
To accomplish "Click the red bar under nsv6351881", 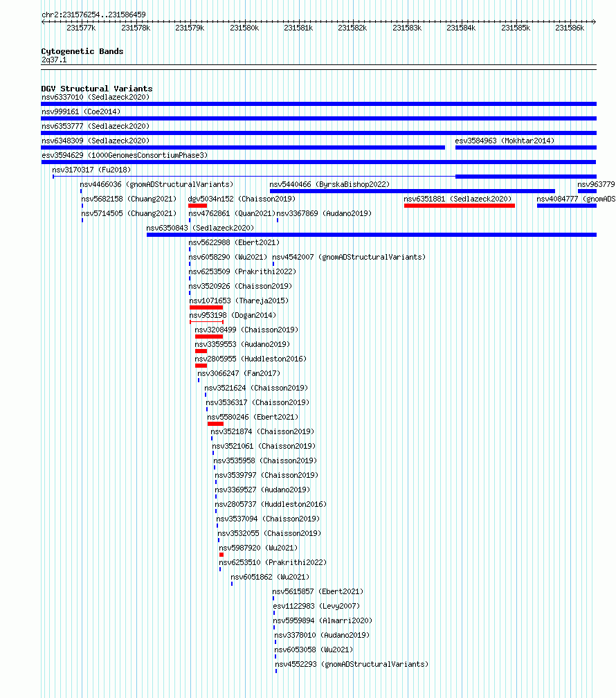I will point(460,206).
